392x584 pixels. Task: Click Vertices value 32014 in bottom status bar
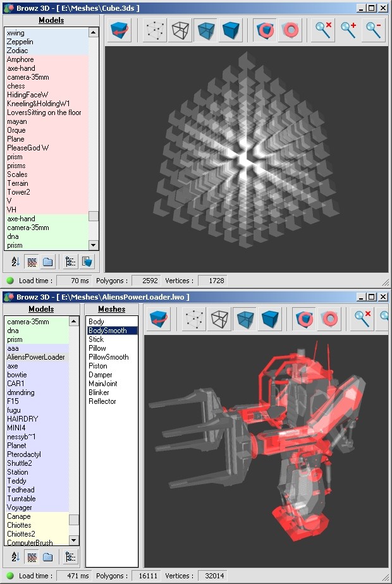point(213,576)
